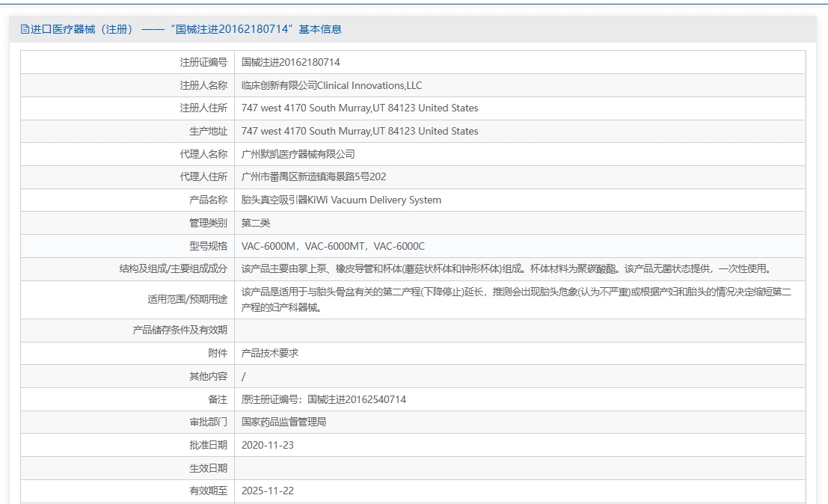828x504 pixels.
Task: Select the heading text 进口医疗器械（注册）基本信息
Action: [186, 30]
